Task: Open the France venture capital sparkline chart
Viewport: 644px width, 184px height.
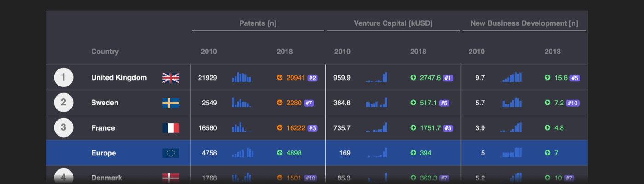Action: 376,127
